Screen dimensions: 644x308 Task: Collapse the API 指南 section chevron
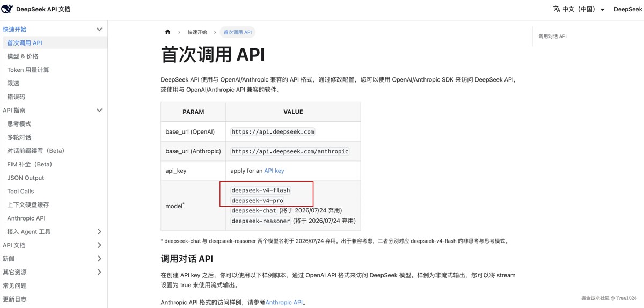tap(99, 111)
